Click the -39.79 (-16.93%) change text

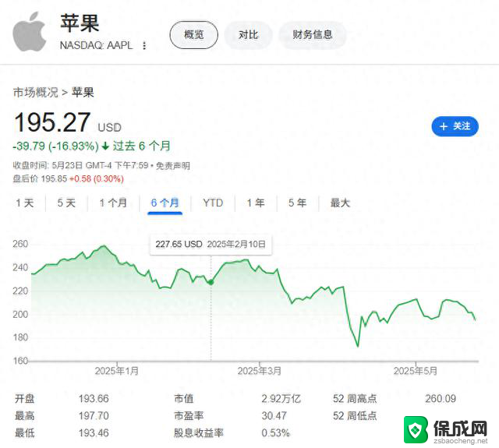[55, 146]
